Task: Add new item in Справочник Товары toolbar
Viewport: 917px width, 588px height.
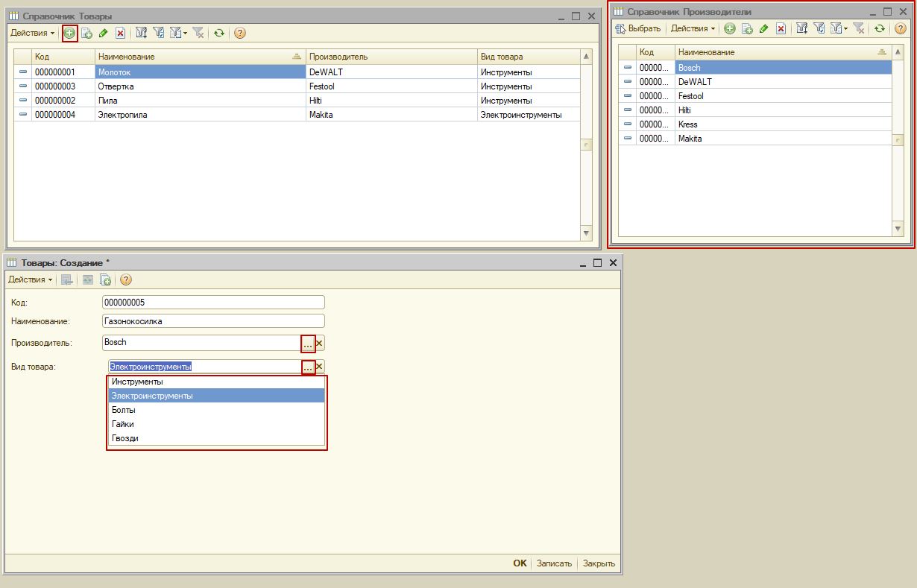Action: pyautogui.click(x=69, y=33)
